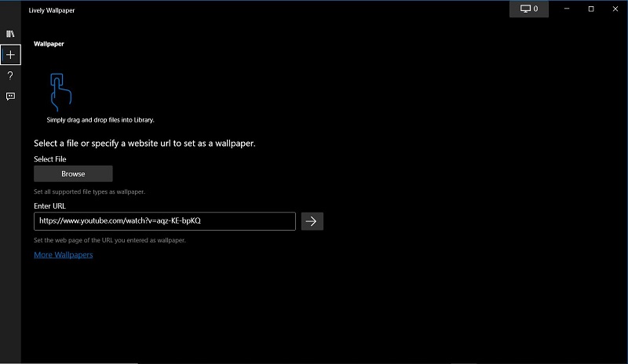Screen dimensions: 628x364
Task: Click the Wallpaper page heading
Action: 49,44
